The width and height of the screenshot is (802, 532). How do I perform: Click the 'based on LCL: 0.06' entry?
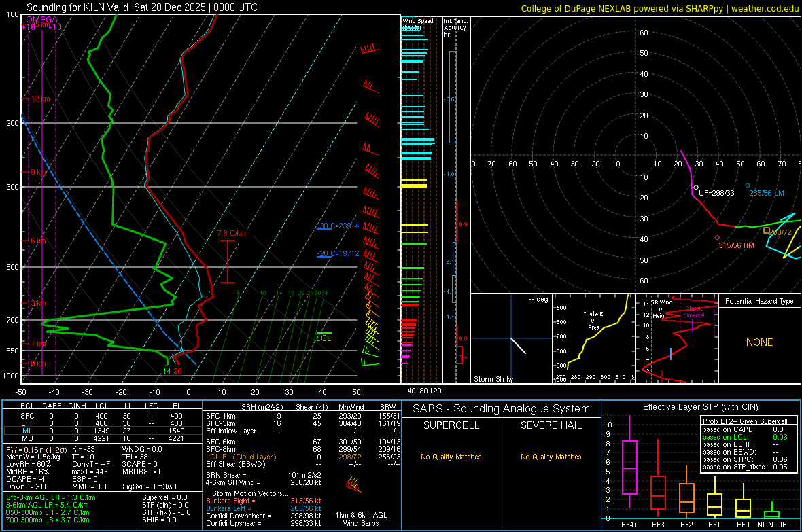745,437
